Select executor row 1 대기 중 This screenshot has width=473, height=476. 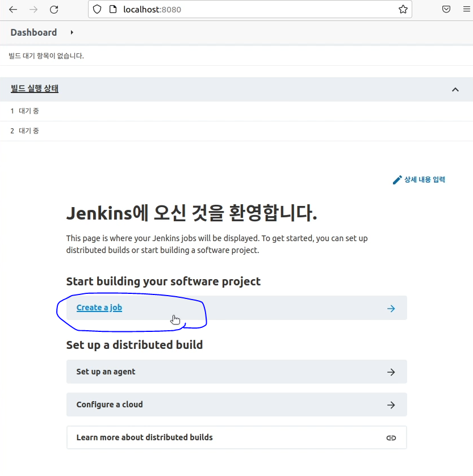(x=236, y=111)
